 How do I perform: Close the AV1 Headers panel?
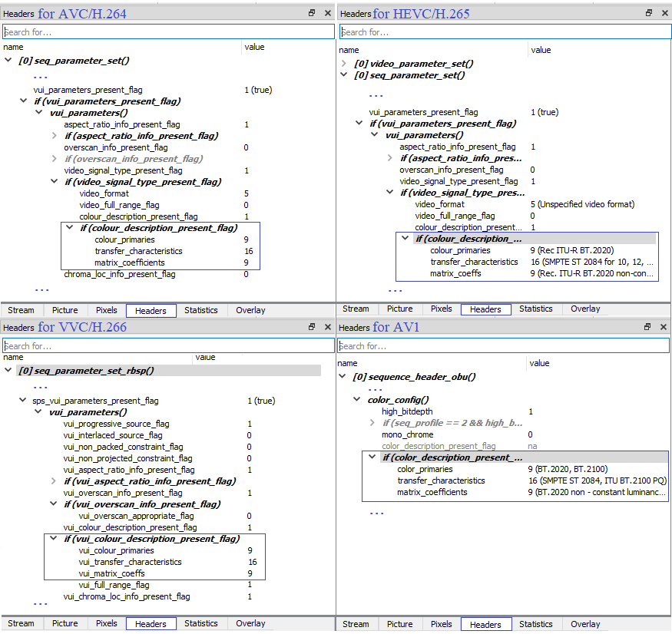tap(664, 327)
